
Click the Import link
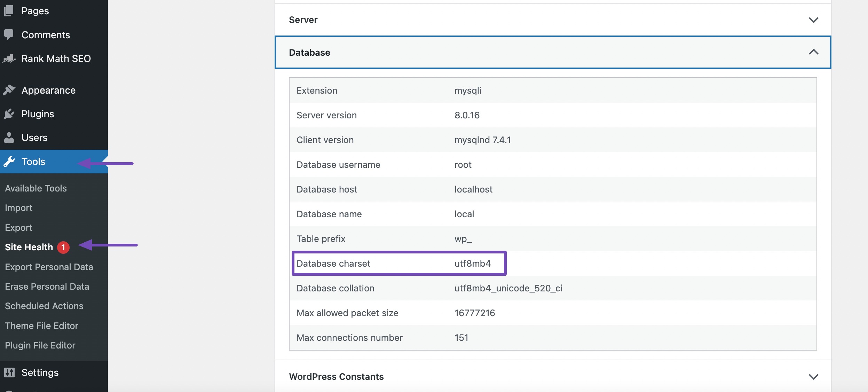click(x=18, y=207)
